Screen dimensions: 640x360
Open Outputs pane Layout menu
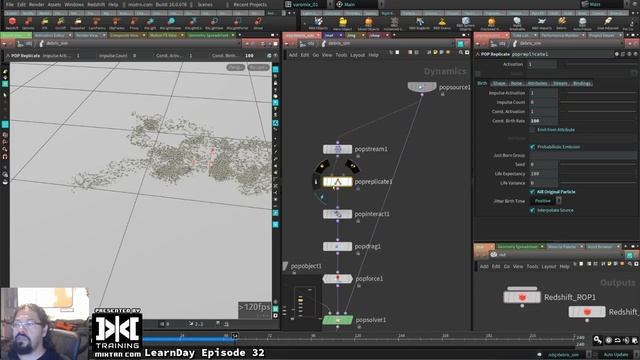(x=549, y=267)
